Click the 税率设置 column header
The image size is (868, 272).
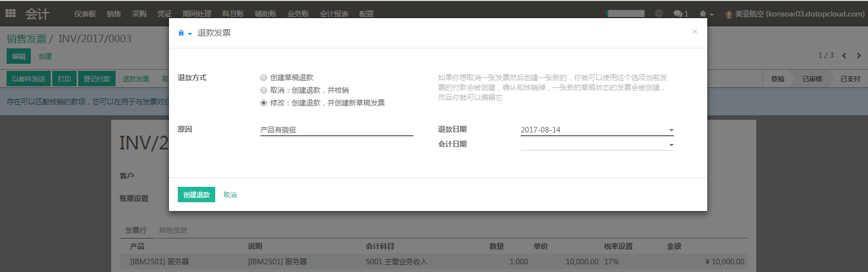(618, 246)
